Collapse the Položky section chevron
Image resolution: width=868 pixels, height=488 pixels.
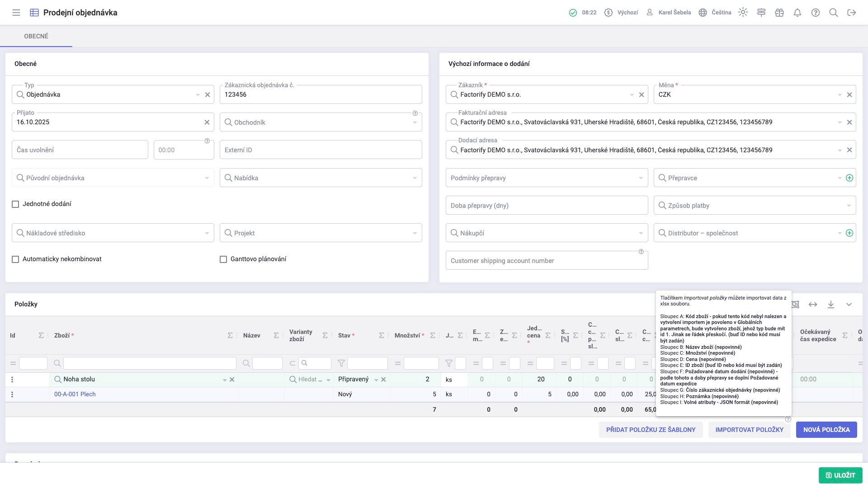coord(849,305)
